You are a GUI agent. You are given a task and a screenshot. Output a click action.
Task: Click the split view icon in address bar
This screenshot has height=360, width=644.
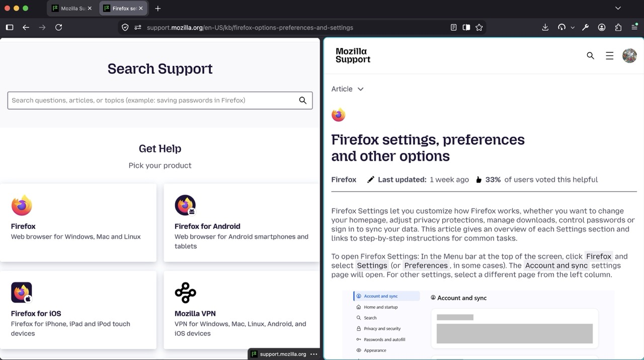tap(466, 28)
